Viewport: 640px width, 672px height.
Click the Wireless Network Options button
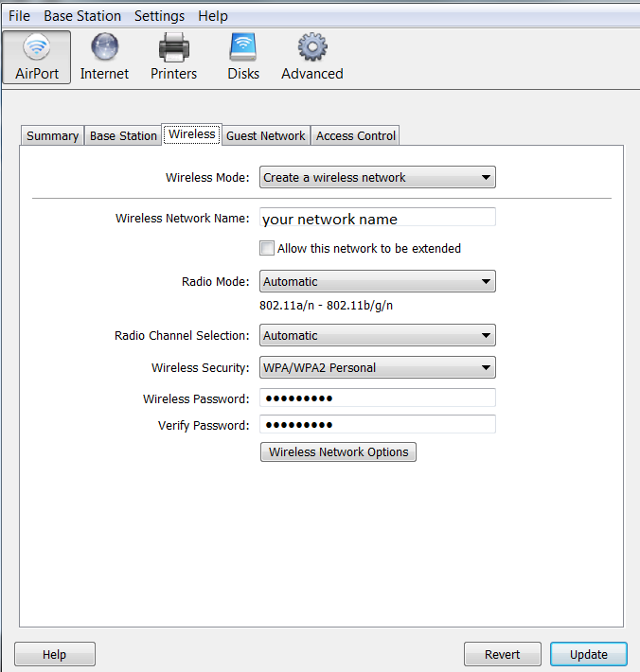point(338,452)
